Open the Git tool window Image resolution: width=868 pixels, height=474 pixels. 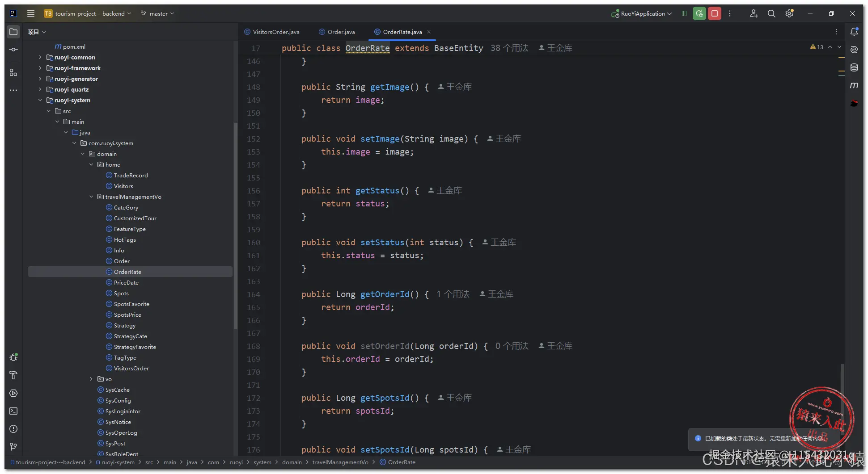pyautogui.click(x=13, y=447)
